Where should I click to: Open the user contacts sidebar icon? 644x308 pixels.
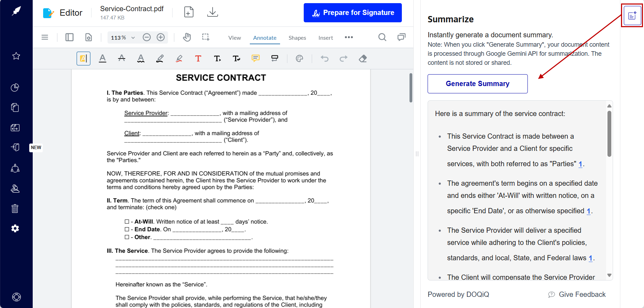click(15, 188)
